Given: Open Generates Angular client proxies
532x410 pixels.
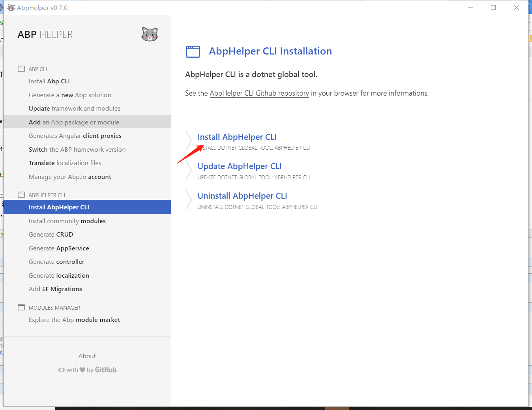Looking at the screenshot, I should (x=87, y=135).
